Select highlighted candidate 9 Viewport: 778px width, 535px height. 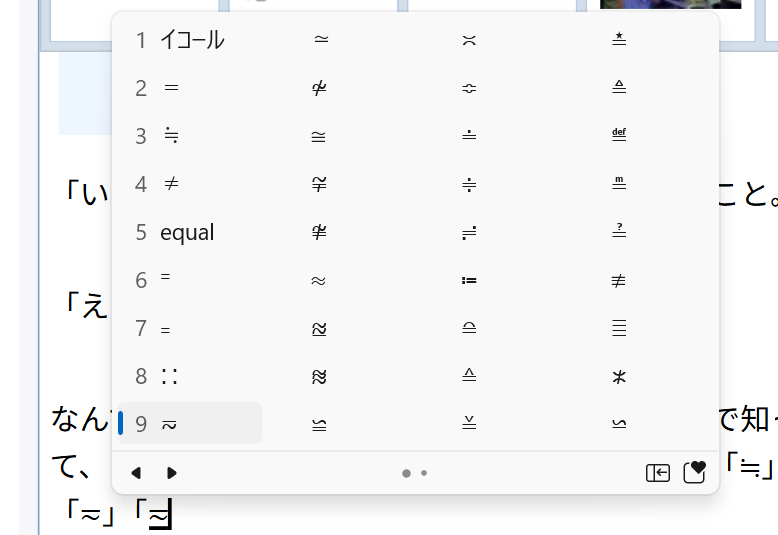click(x=190, y=424)
